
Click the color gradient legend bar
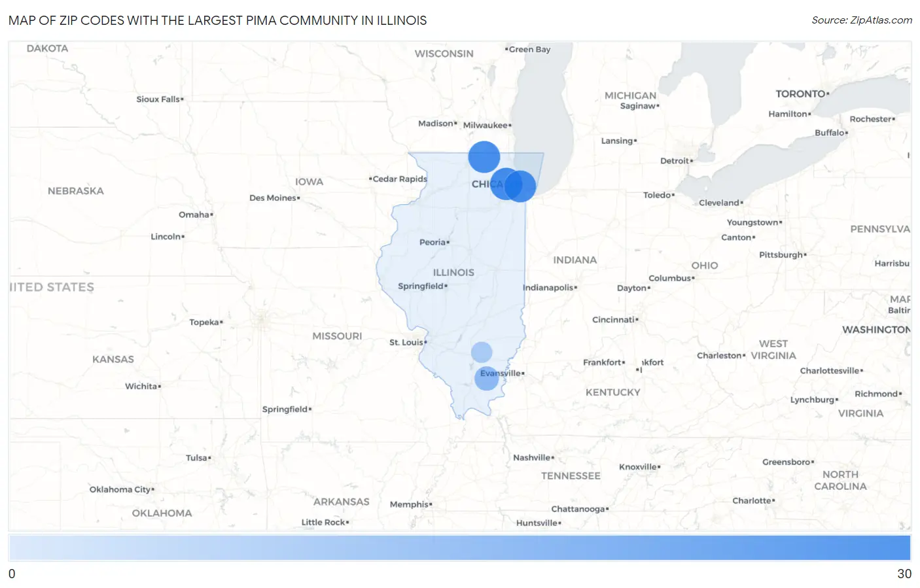tap(460, 547)
